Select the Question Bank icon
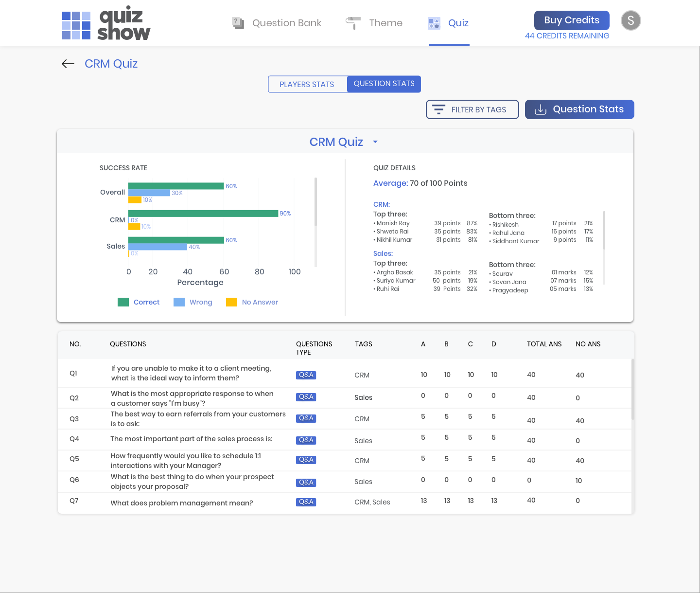The image size is (700, 593). 238,22
